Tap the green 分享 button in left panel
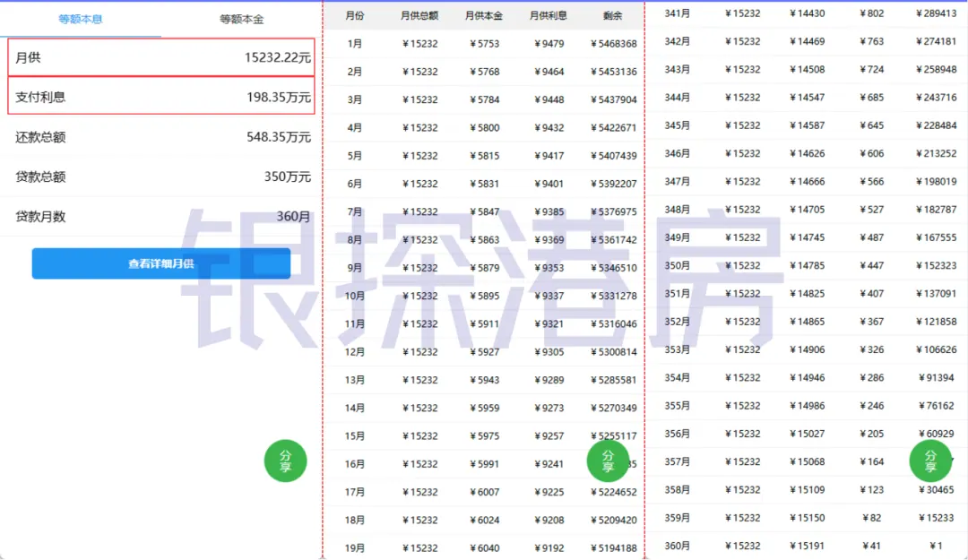The image size is (968, 560). (x=285, y=461)
